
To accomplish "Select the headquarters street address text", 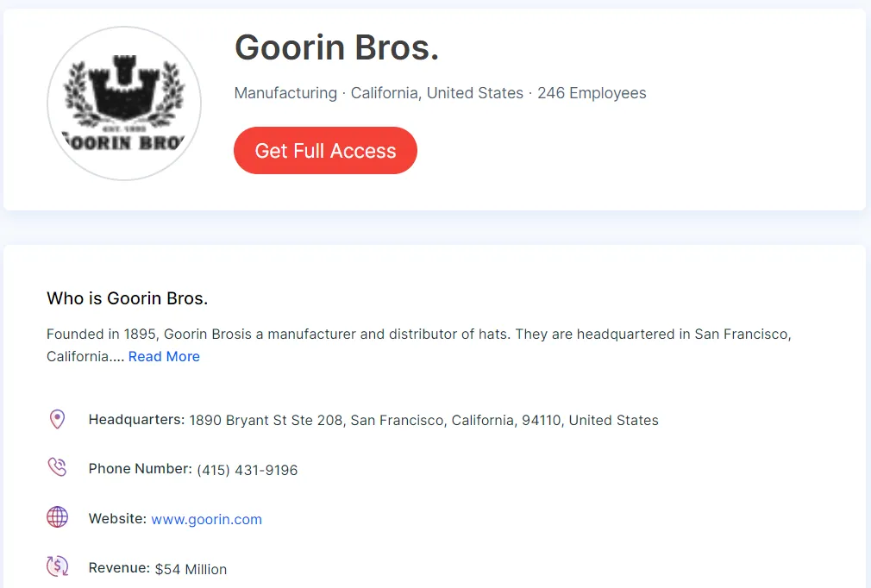I will [x=423, y=420].
